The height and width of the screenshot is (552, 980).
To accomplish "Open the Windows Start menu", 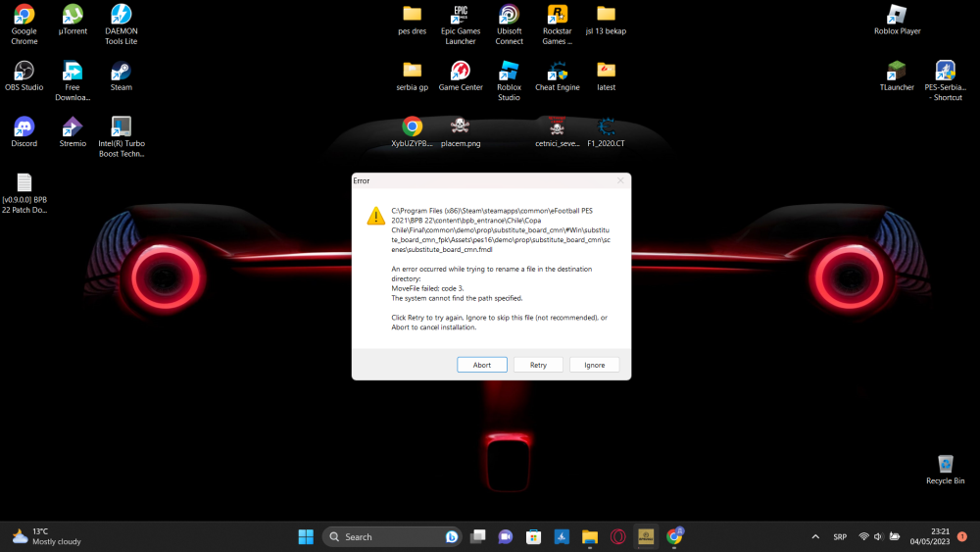I will 306,536.
